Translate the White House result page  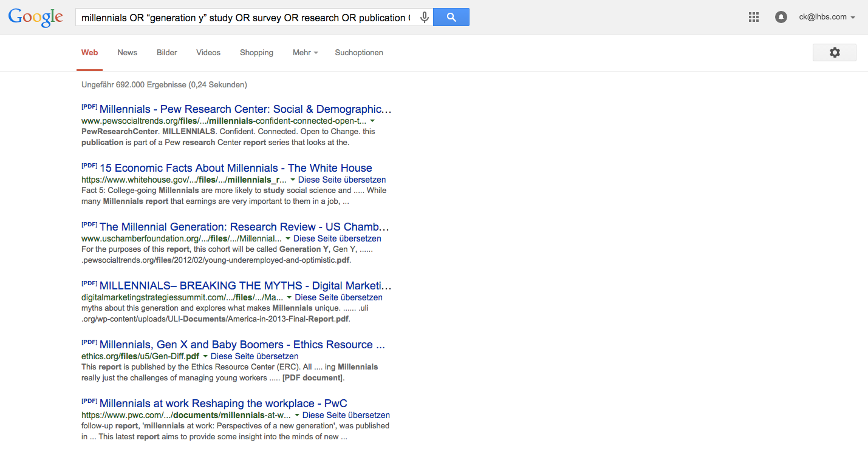342,180
